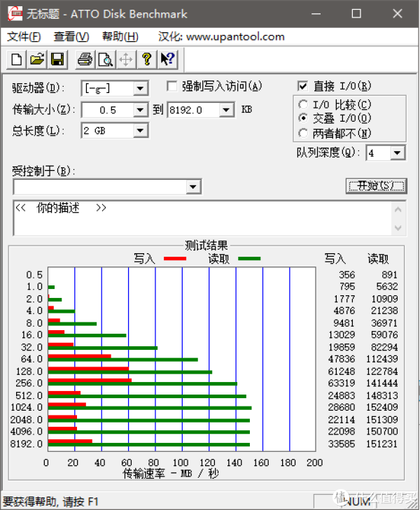Open the 受控制于 dropdown
This screenshot has width=420, height=510.
(193, 187)
